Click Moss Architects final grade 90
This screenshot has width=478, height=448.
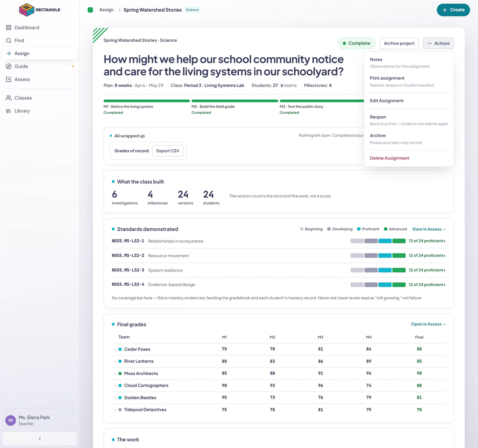(x=419, y=374)
